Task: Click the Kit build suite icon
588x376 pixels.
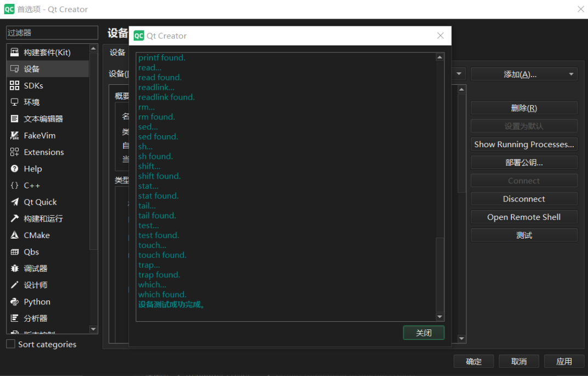Action: pos(15,53)
